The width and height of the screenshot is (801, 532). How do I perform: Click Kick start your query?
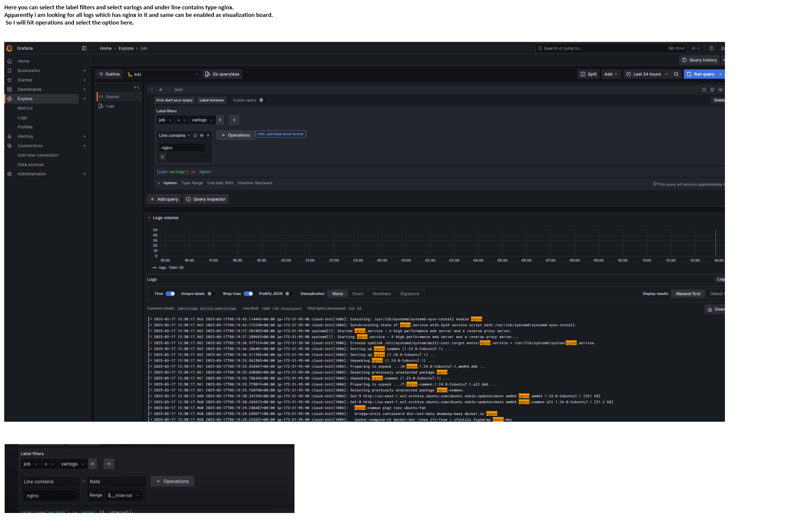click(174, 100)
